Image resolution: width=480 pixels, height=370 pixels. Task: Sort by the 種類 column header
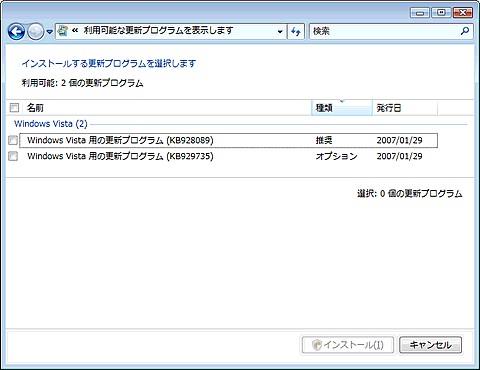coord(342,108)
